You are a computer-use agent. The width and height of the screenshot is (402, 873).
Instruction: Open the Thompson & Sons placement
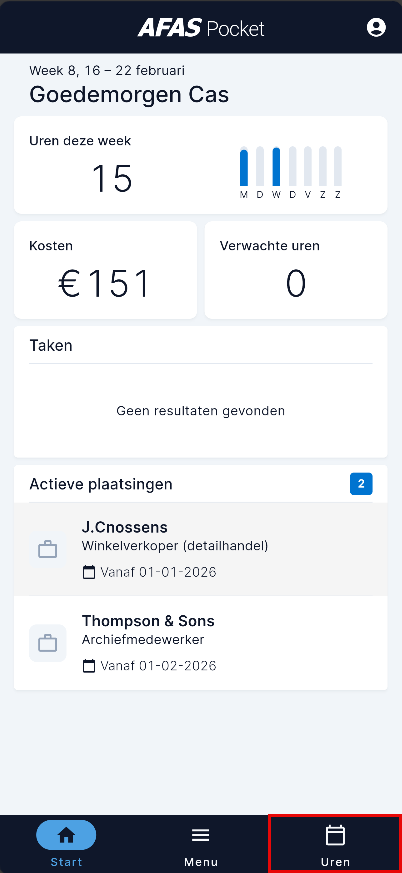200,643
